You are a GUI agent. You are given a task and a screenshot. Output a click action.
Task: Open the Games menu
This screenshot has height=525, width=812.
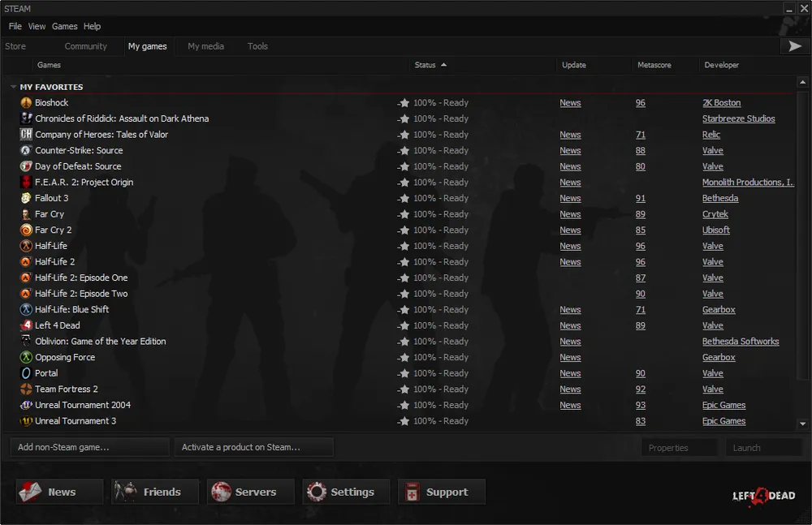65,27
